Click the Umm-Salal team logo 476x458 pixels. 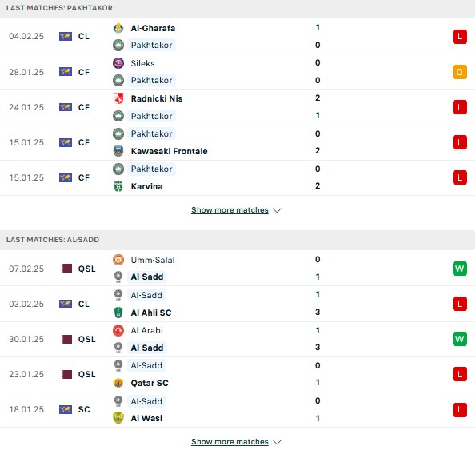coord(118,260)
